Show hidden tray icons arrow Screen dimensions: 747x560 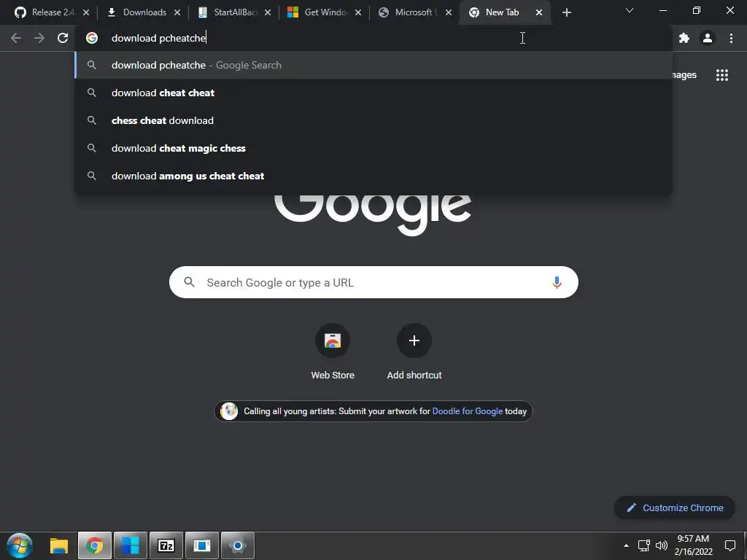pyautogui.click(x=626, y=545)
